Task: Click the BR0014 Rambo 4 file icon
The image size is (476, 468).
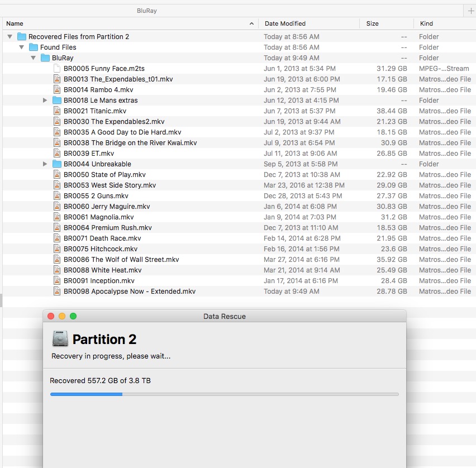Action: point(57,90)
